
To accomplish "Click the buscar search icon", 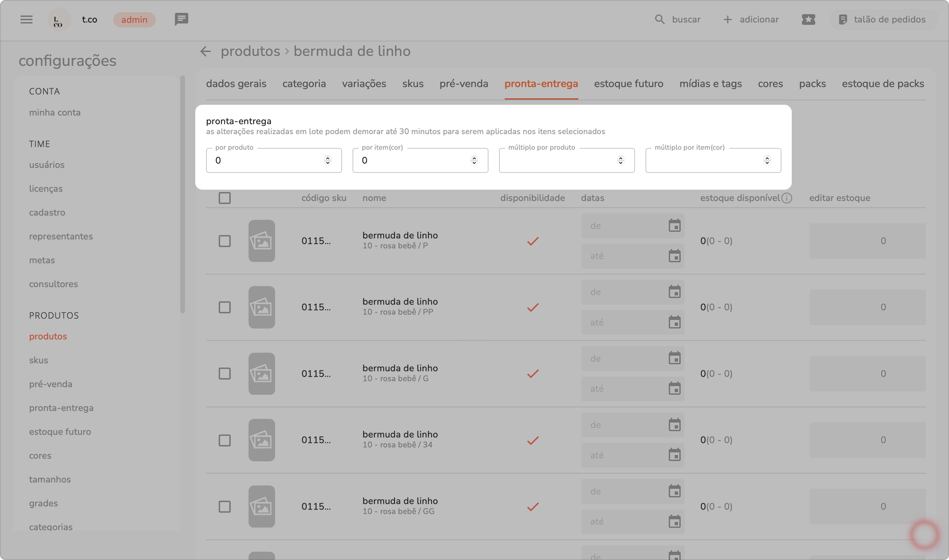I will tap(660, 19).
